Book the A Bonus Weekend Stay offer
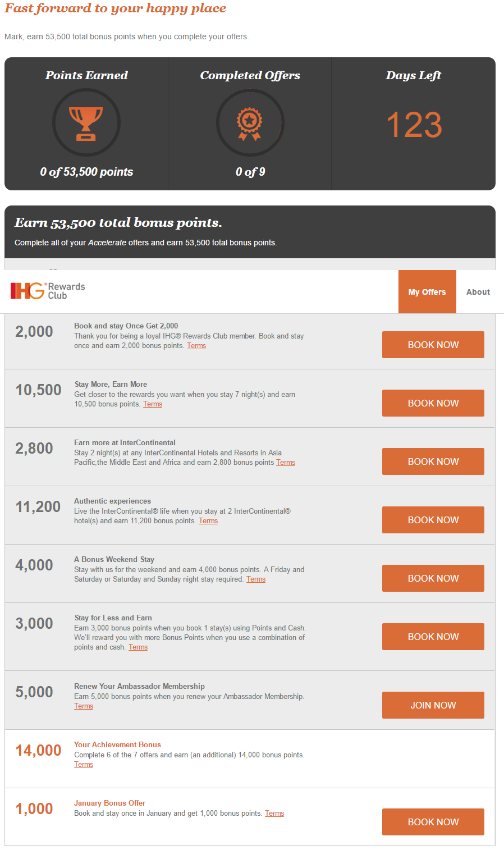504x850 pixels. [433, 578]
